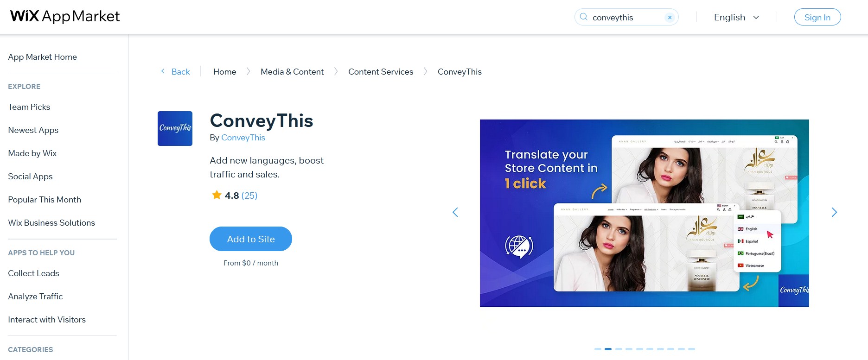Click the carousel promotional screenshot
Viewport: 868px width, 360px height.
click(645, 213)
